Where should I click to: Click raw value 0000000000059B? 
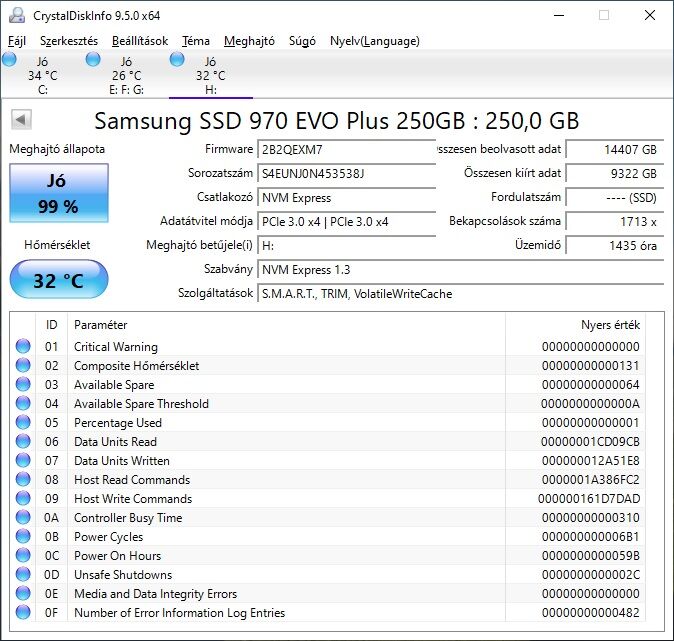point(591,555)
